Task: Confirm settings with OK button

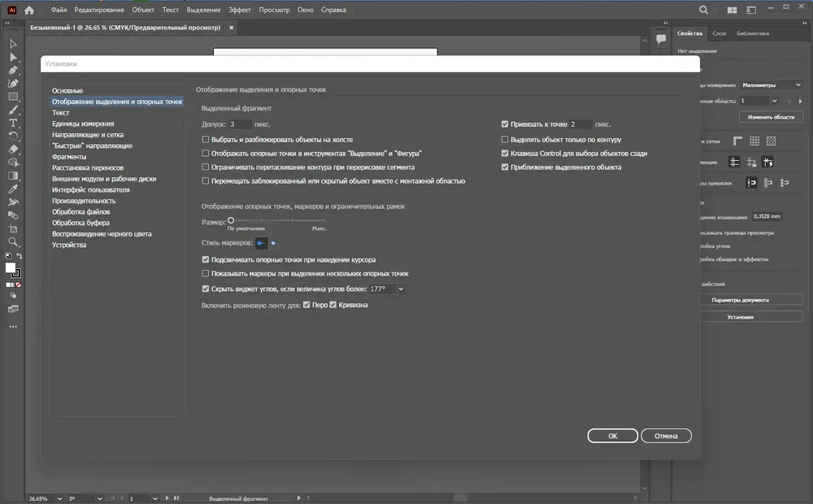Action: (x=612, y=436)
